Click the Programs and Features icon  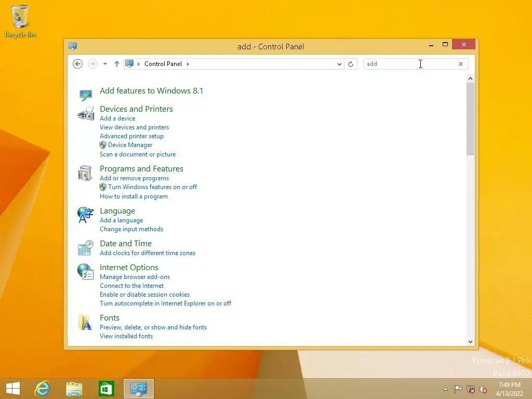(x=85, y=173)
